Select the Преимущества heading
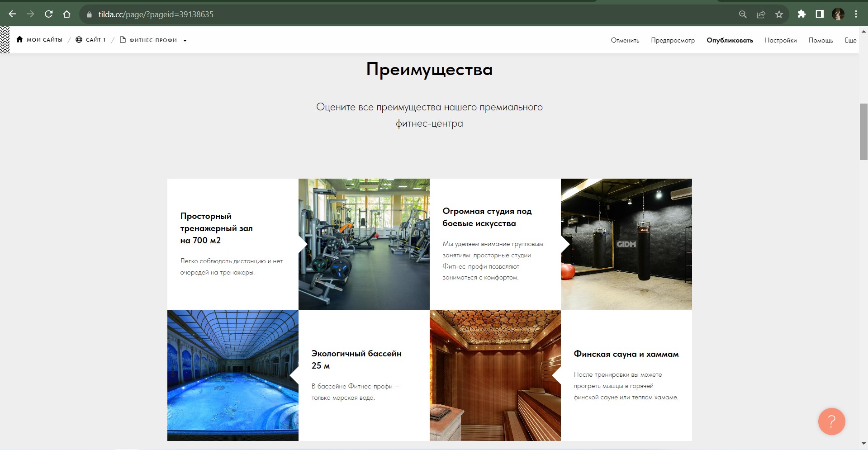This screenshot has width=868, height=450. tap(429, 70)
